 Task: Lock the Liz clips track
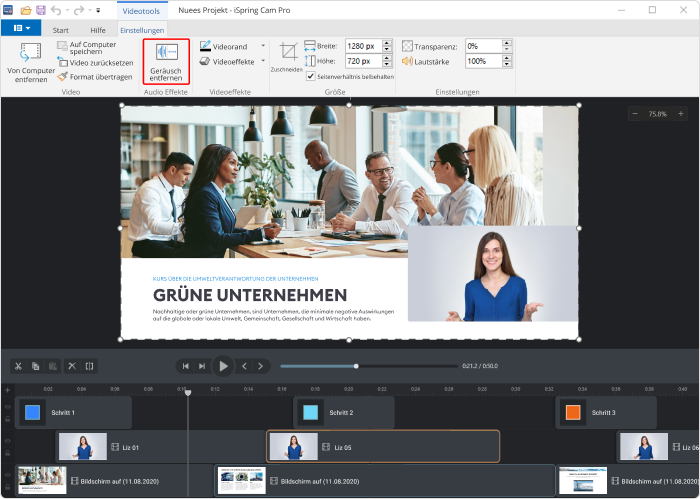tap(8, 453)
